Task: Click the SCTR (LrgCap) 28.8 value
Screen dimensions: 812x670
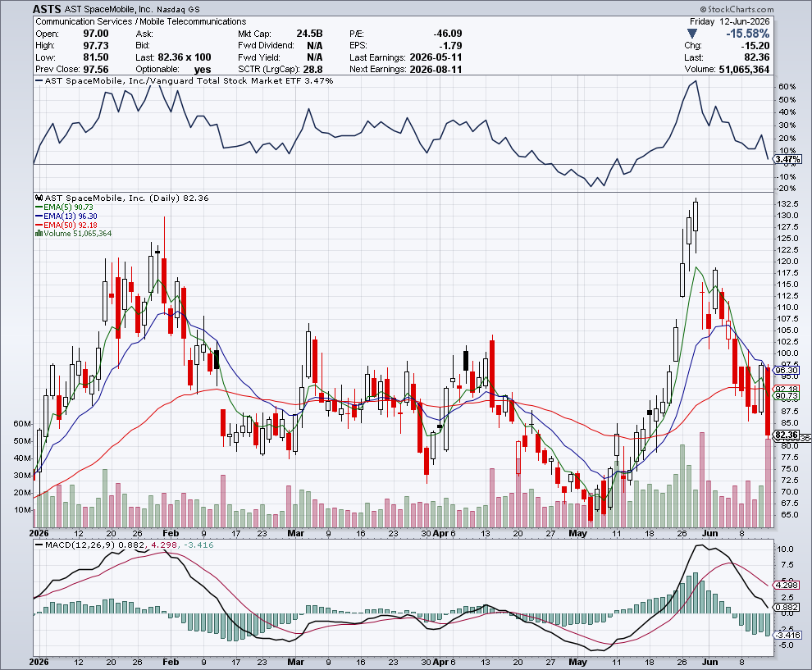Action: [312, 70]
